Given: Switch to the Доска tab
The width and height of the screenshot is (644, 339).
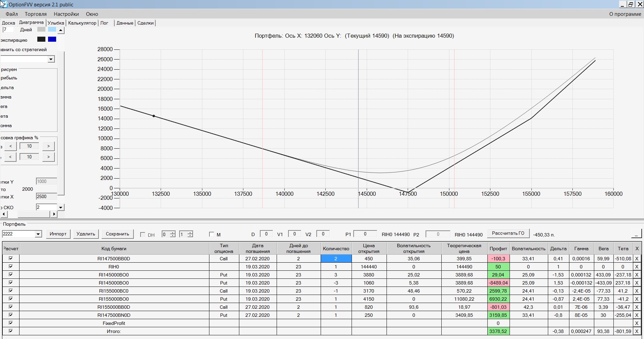Looking at the screenshot, I should (x=8, y=23).
